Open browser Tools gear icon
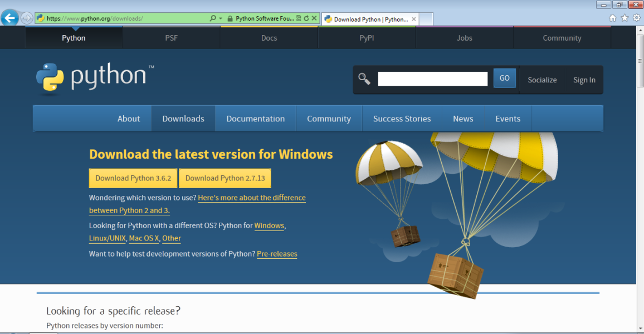Screen dimensions: 644x334 click(637, 18)
